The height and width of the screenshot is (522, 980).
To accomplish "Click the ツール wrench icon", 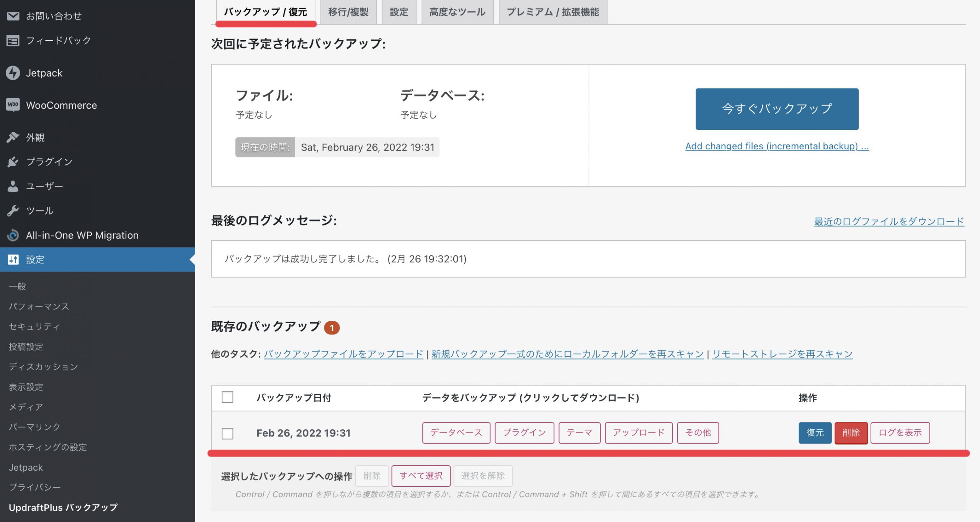I will pyautogui.click(x=13, y=211).
